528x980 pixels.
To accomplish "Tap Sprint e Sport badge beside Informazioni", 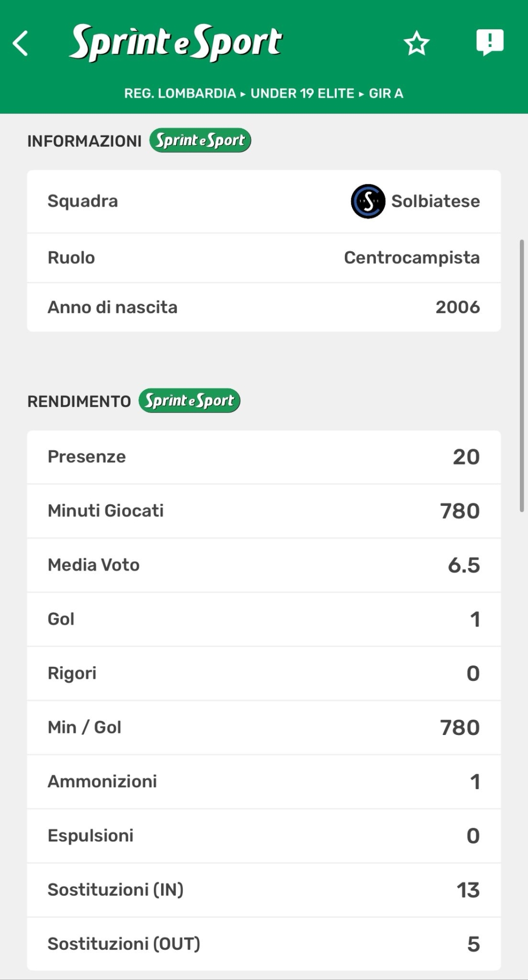I will pyautogui.click(x=200, y=140).
